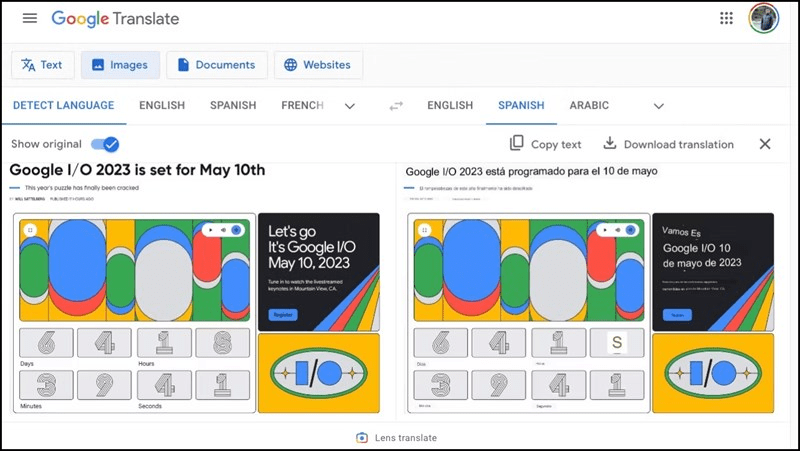Expand the target language list chevron
The width and height of the screenshot is (800, 451).
(x=658, y=106)
